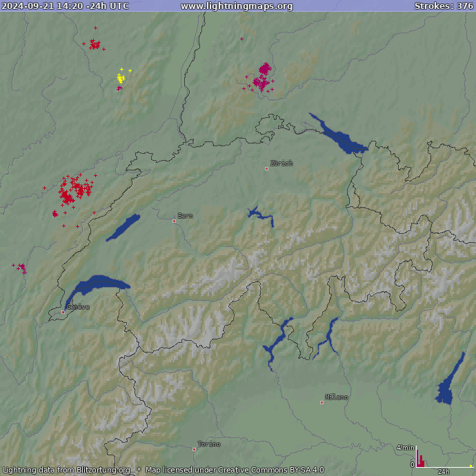Click the Strokes: 376 counter
Screen dimensions: 476x476
(444, 6)
